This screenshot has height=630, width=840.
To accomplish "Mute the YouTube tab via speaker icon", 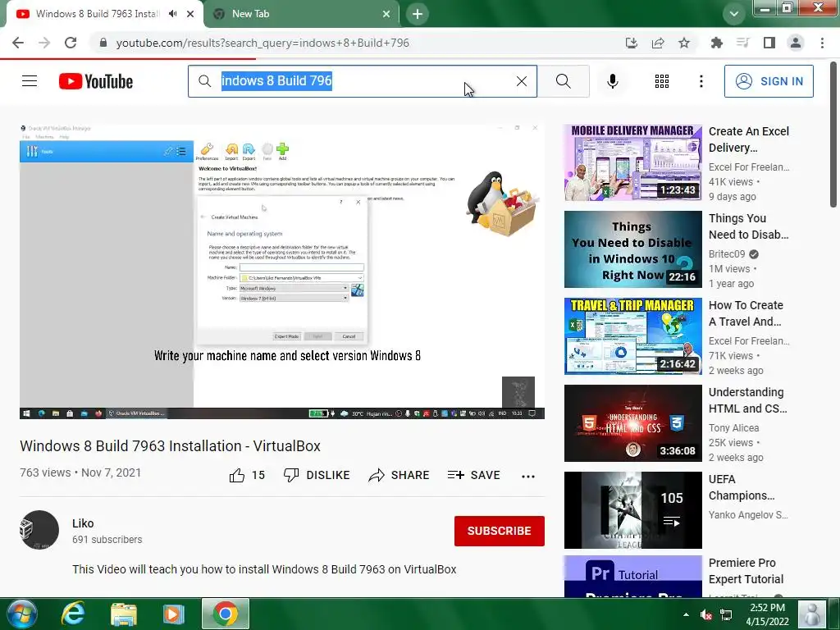I will (172, 14).
